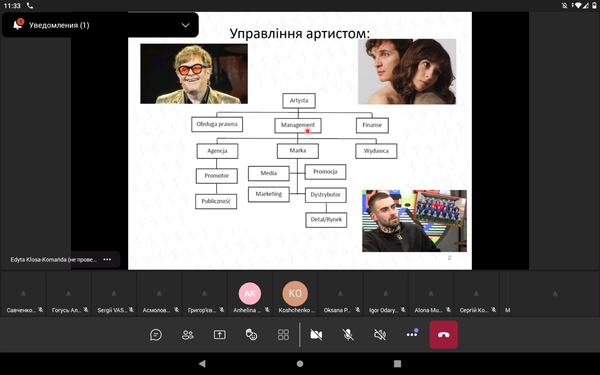Tap the Android home navigation button
Screen dimensions: 600x375
click(x=300, y=364)
